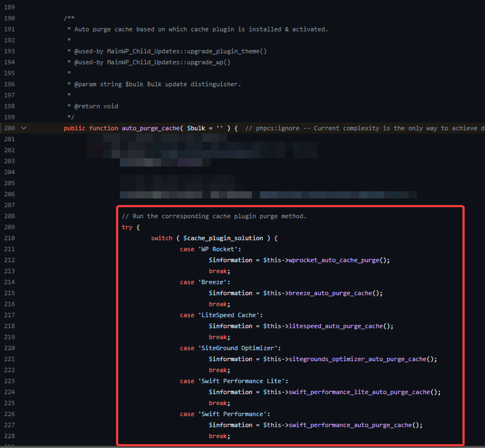Click the $bulk parameter in the function signature

(196, 128)
